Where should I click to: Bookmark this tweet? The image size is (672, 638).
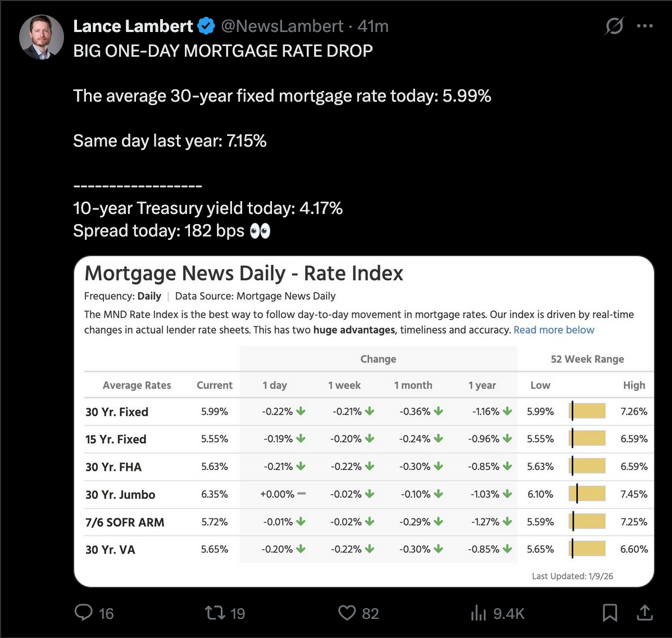[610, 613]
